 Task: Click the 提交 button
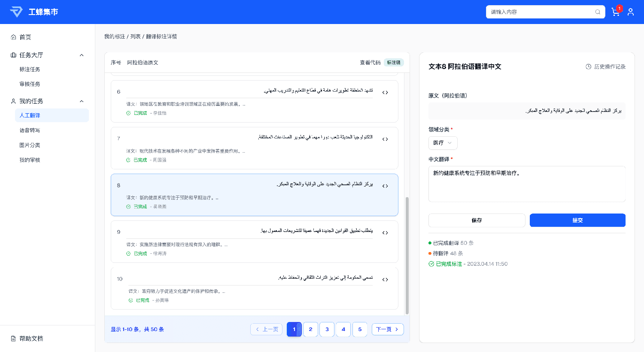point(577,220)
